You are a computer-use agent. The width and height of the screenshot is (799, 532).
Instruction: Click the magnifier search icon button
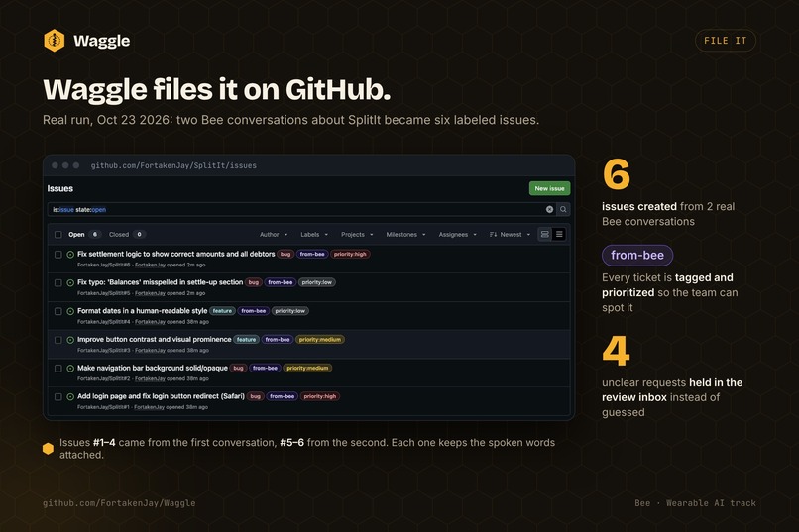pyautogui.click(x=563, y=209)
